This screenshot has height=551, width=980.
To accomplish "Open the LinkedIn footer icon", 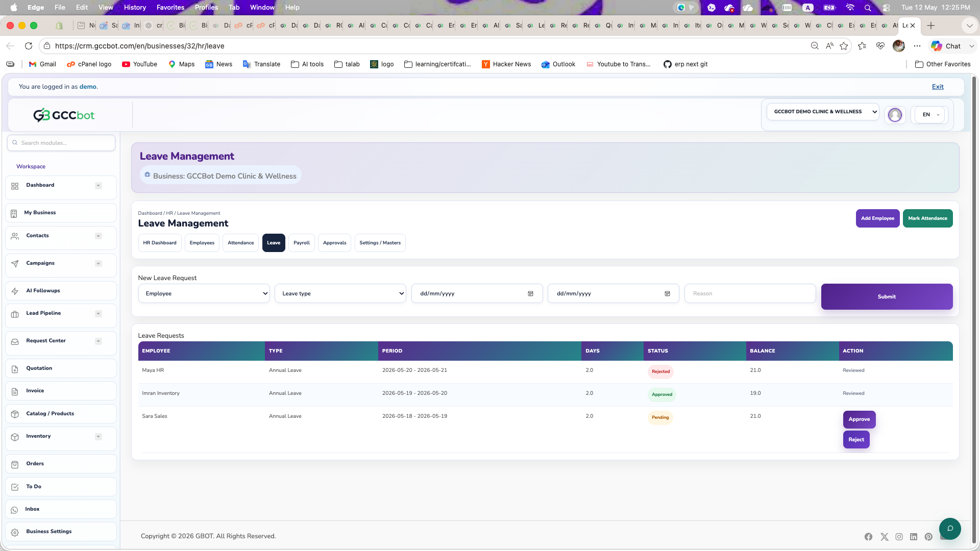I will click(914, 537).
